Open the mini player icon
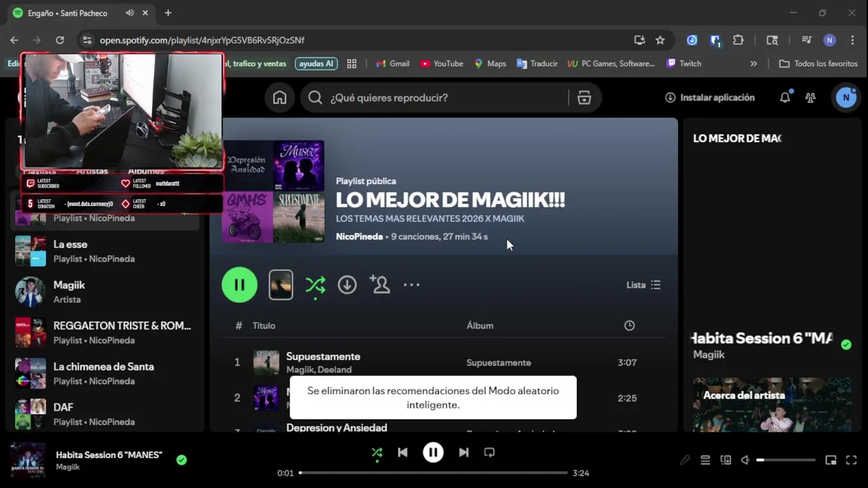This screenshot has width=868, height=488. [x=831, y=460]
